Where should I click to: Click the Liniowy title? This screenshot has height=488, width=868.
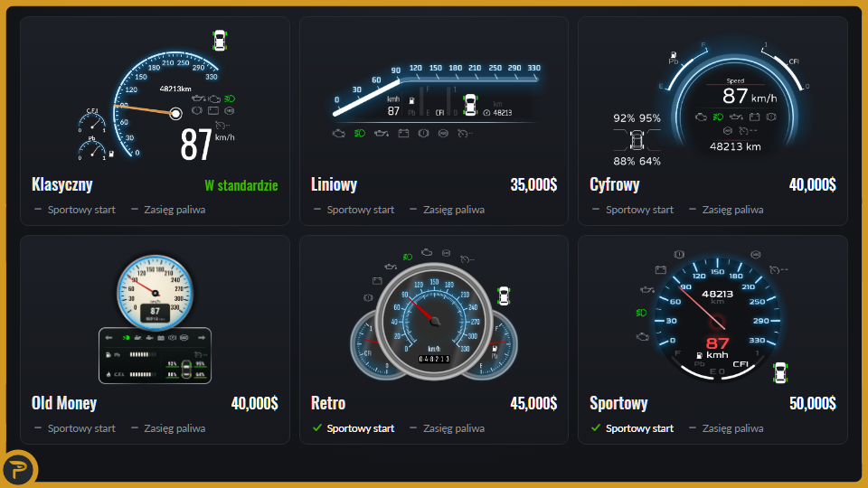coord(334,184)
